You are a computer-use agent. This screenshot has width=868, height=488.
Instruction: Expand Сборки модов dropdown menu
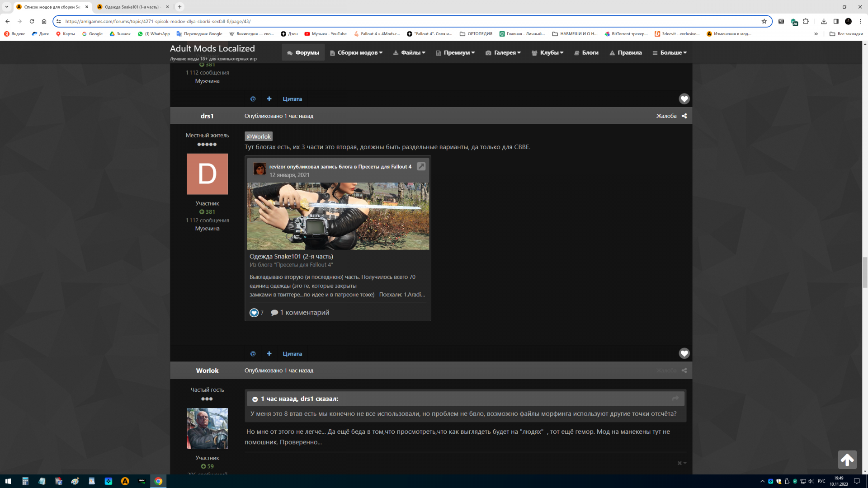(356, 53)
